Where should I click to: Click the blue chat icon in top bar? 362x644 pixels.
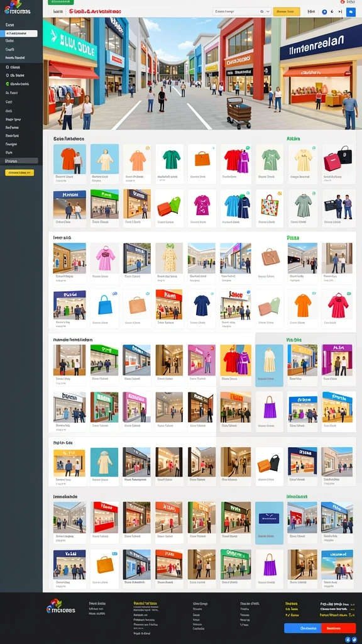[351, 12]
